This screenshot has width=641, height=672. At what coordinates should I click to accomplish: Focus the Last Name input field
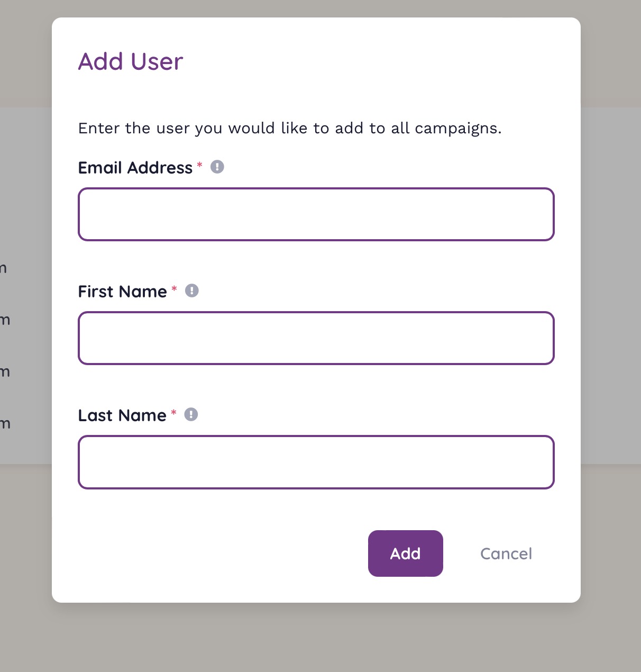[x=316, y=462]
